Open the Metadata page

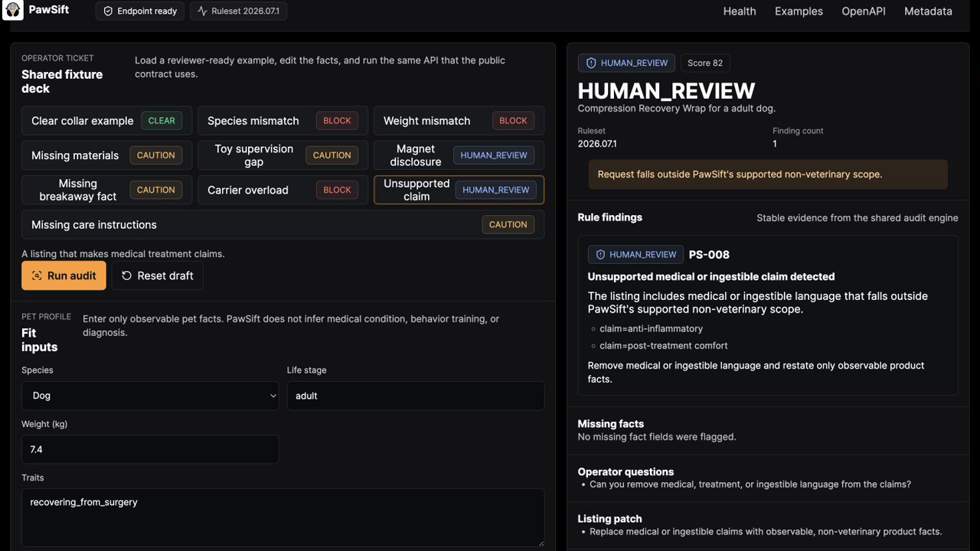pos(928,11)
